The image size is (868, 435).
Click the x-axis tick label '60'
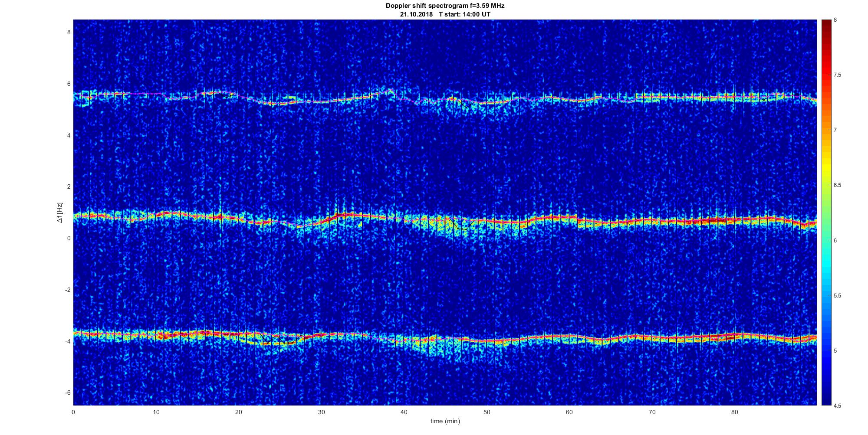[569, 412]
